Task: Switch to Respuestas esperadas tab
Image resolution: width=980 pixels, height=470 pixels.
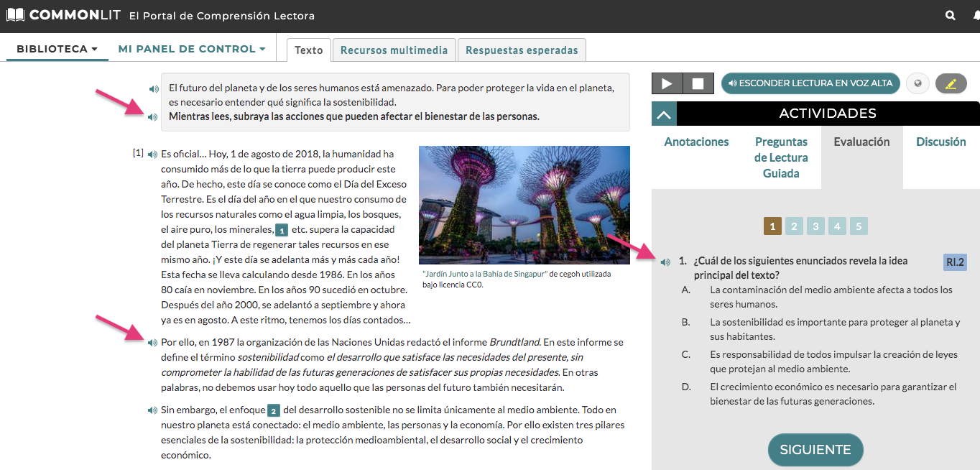Action: (522, 50)
